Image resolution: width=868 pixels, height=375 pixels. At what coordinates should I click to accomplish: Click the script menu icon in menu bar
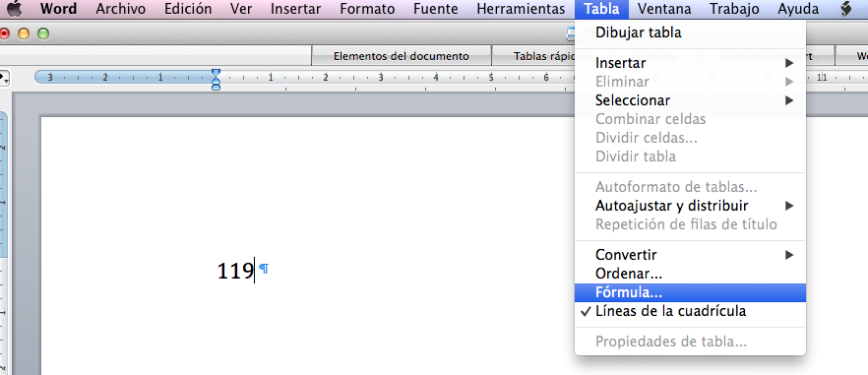pyautogui.click(x=846, y=9)
